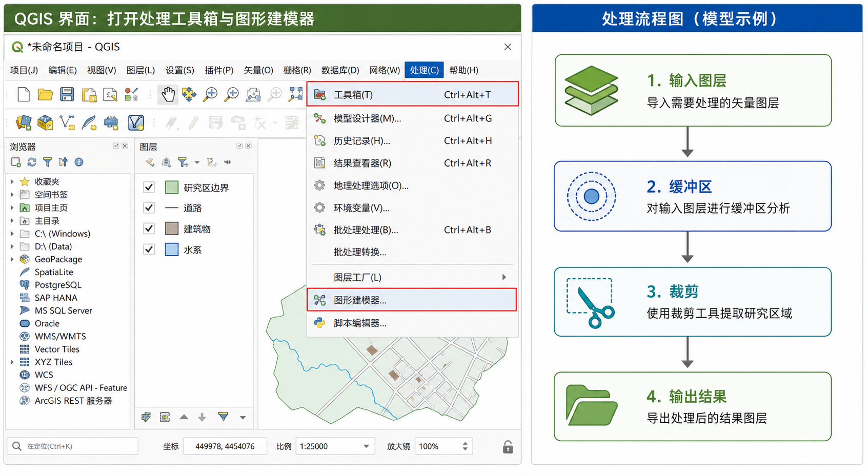
Task: Click the New Print Layout icon
Action: click(89, 94)
